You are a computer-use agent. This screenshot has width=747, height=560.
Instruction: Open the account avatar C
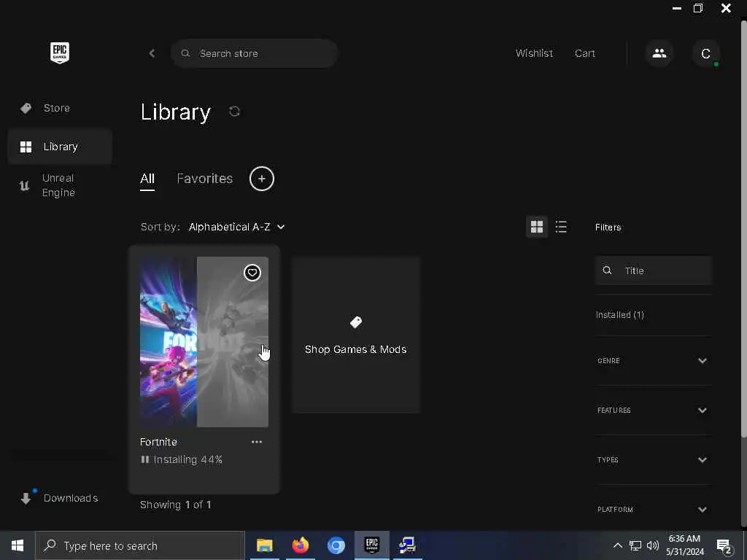pos(705,53)
